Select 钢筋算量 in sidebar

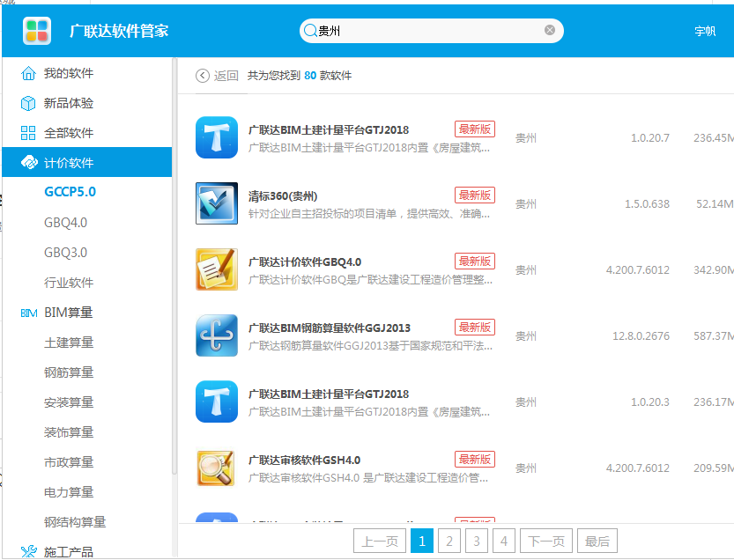tap(69, 372)
